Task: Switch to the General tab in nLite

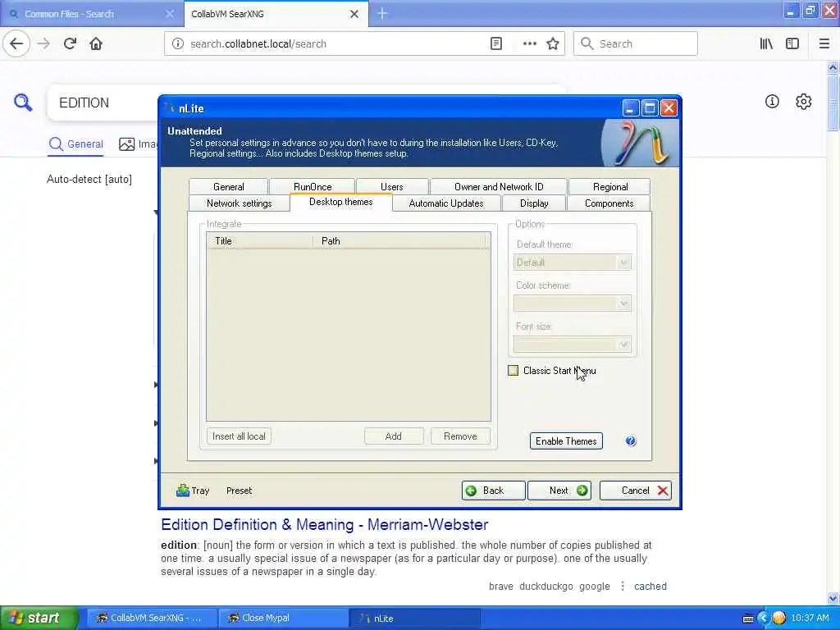Action: [228, 186]
